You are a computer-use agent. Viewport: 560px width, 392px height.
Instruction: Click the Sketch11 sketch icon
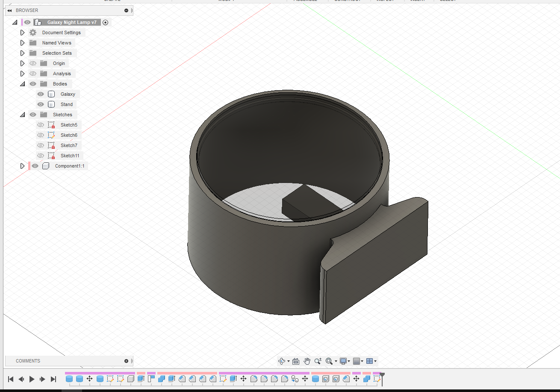pyautogui.click(x=51, y=156)
